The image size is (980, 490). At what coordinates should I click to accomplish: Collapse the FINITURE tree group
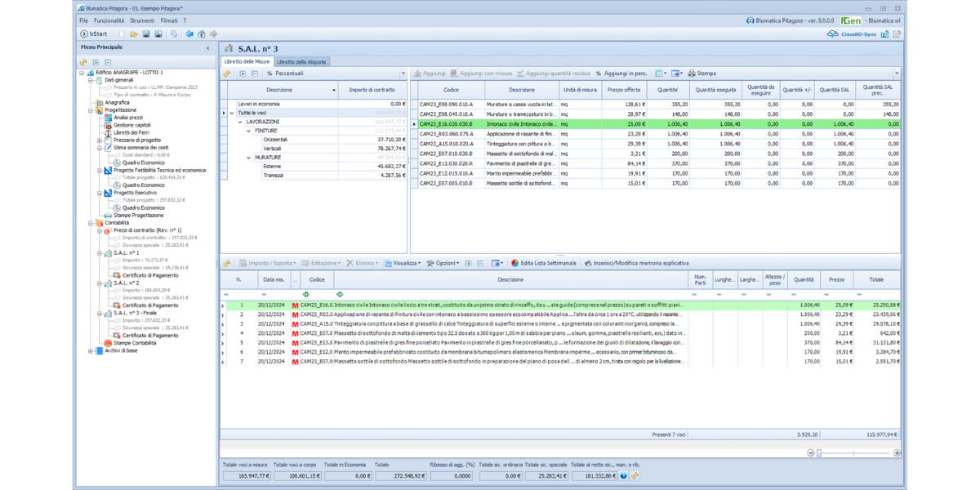[x=249, y=131]
